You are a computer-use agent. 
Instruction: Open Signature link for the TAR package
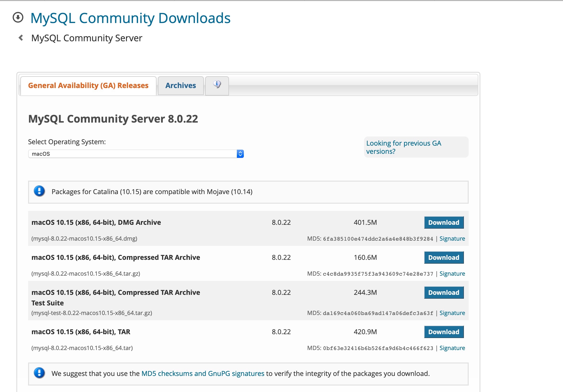[x=452, y=348]
